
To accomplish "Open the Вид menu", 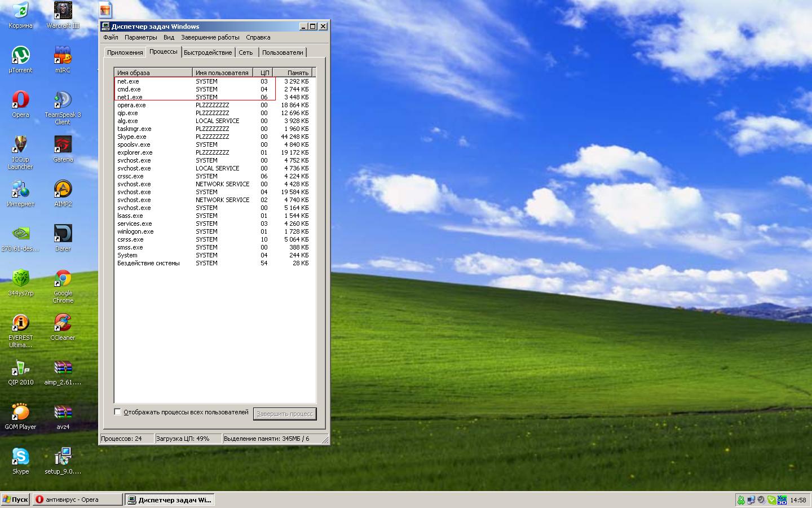I will [x=169, y=37].
